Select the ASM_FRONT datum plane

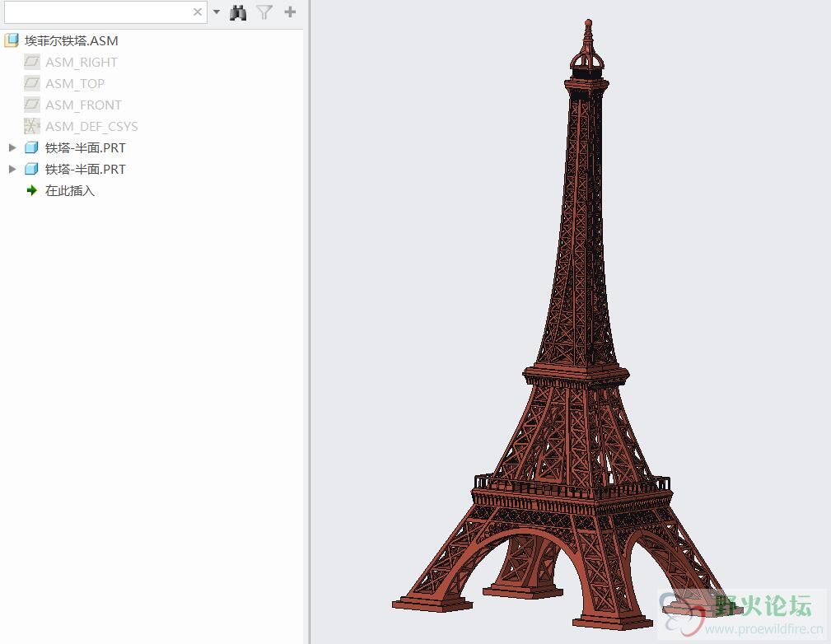click(x=84, y=105)
